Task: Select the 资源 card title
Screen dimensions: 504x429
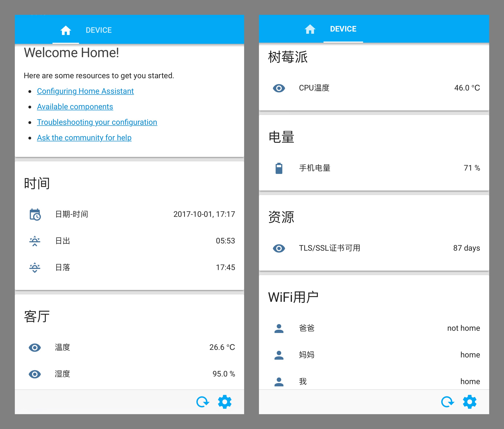Action: tap(281, 217)
